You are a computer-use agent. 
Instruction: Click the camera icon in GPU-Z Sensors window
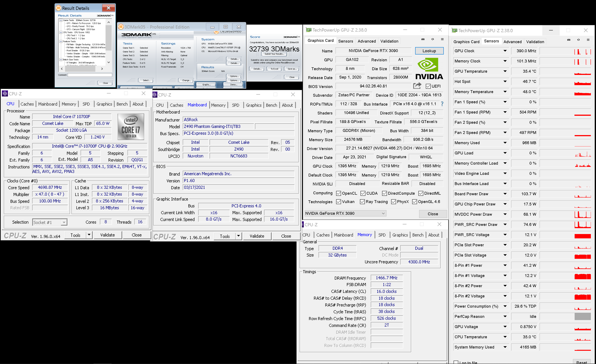pyautogui.click(x=569, y=40)
